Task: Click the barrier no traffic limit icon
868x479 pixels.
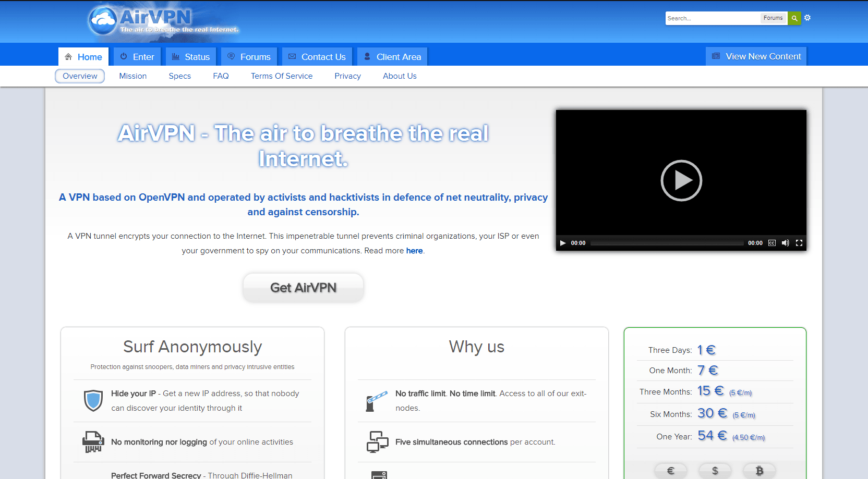Action: [377, 401]
